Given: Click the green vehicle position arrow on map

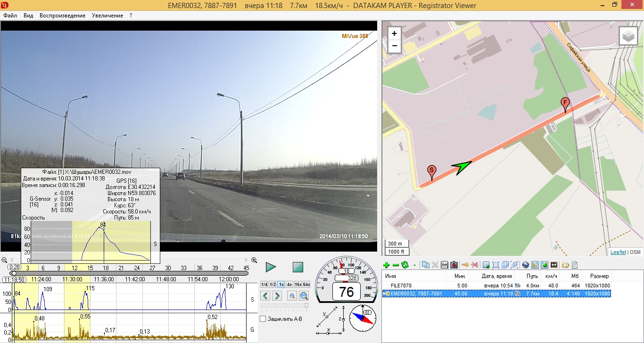Looking at the screenshot, I should tap(461, 167).
